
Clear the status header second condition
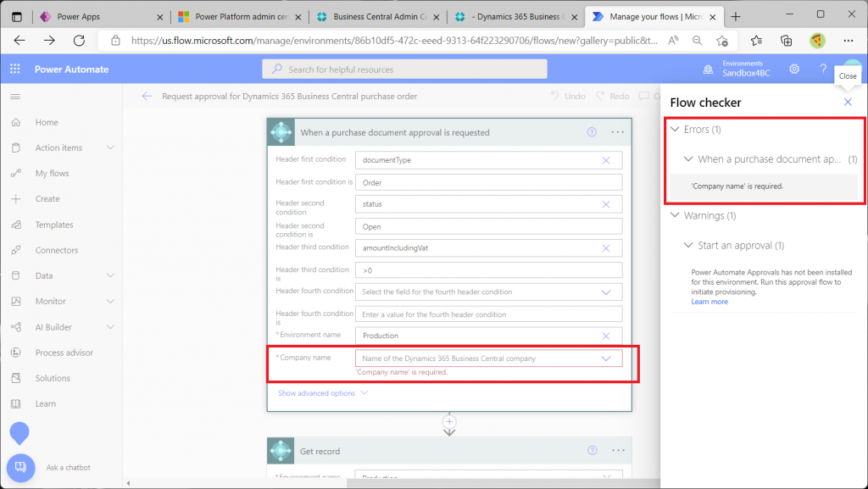click(x=606, y=204)
